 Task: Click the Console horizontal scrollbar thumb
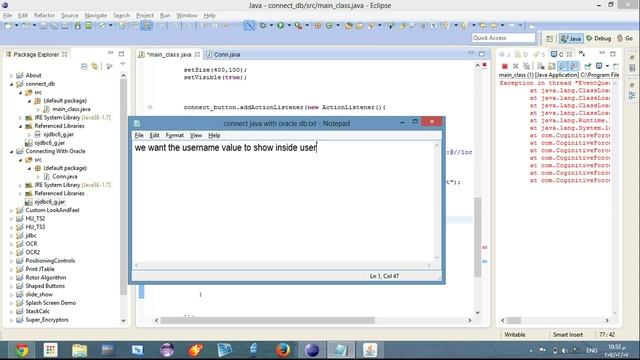click(514, 320)
